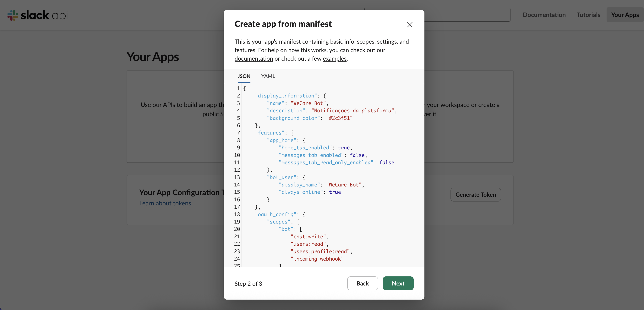Place cursor on "WeCare Bot" name value
The width and height of the screenshot is (644, 310).
pos(308,103)
